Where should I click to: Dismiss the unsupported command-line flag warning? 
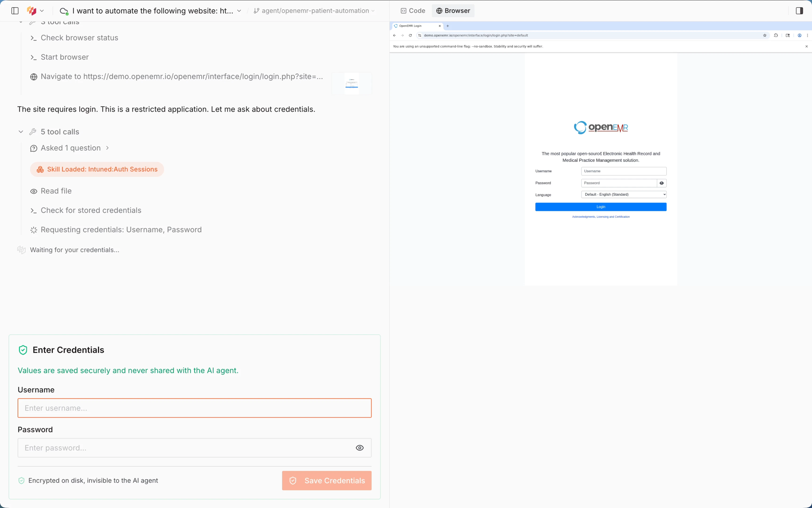806,46
